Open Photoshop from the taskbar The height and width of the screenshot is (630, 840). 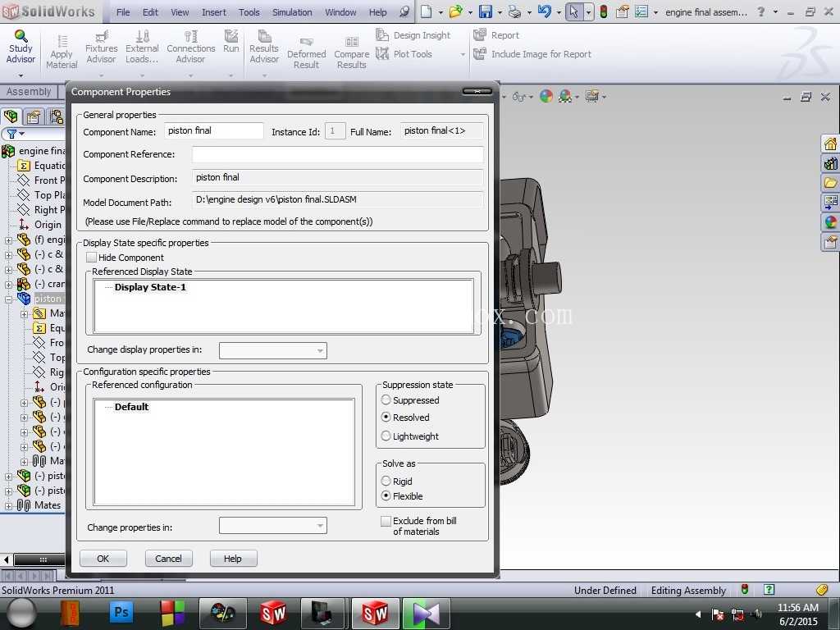(x=121, y=613)
